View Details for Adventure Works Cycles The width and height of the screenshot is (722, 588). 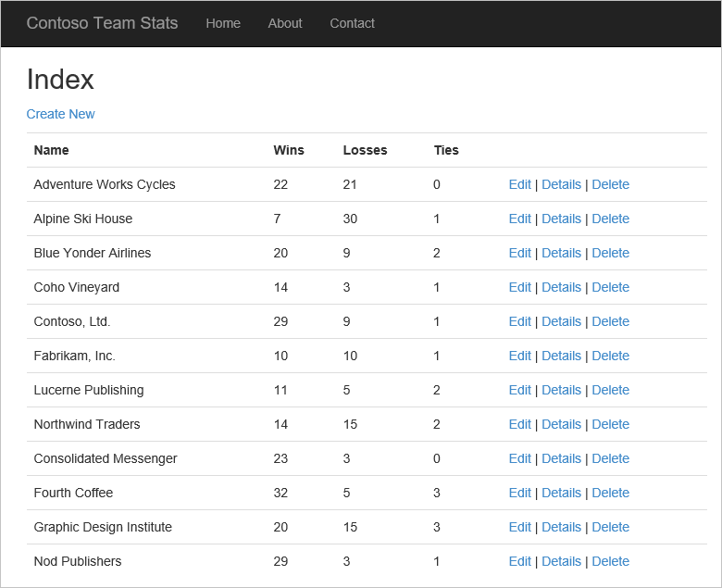point(561,184)
